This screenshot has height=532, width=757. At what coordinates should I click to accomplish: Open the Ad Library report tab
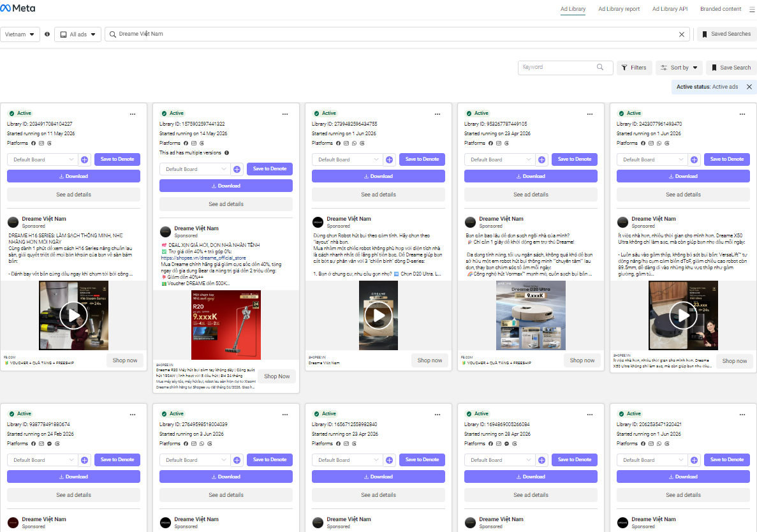(x=619, y=9)
